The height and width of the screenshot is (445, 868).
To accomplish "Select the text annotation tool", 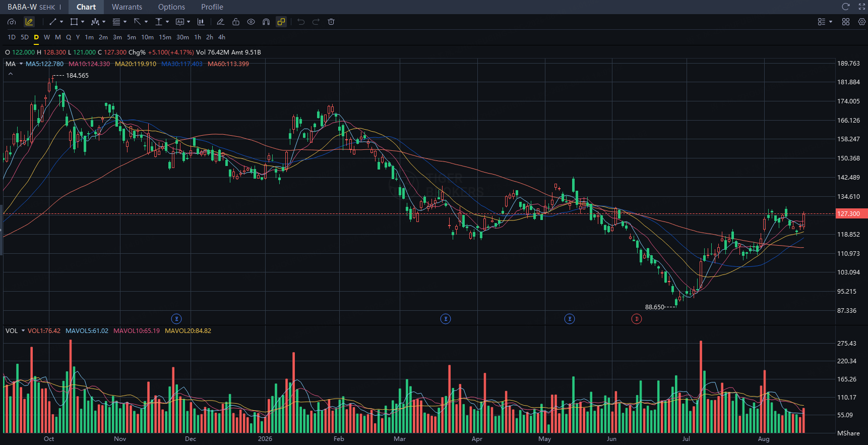I will (180, 22).
